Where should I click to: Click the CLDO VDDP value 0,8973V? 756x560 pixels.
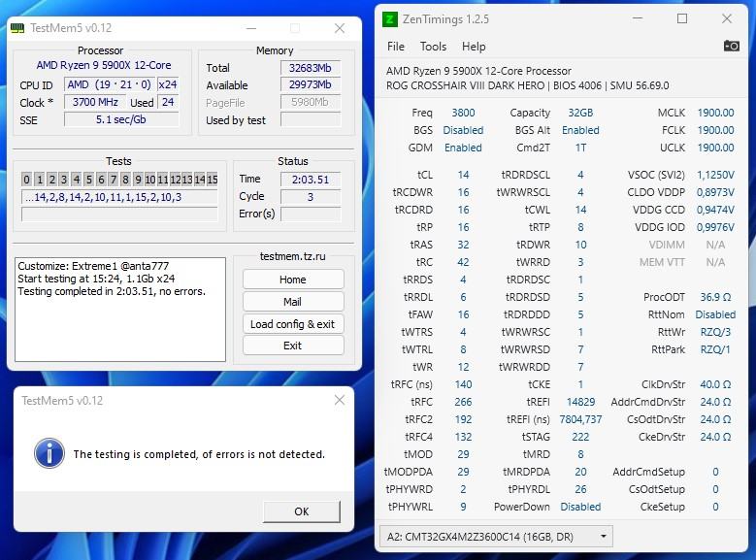(715, 192)
